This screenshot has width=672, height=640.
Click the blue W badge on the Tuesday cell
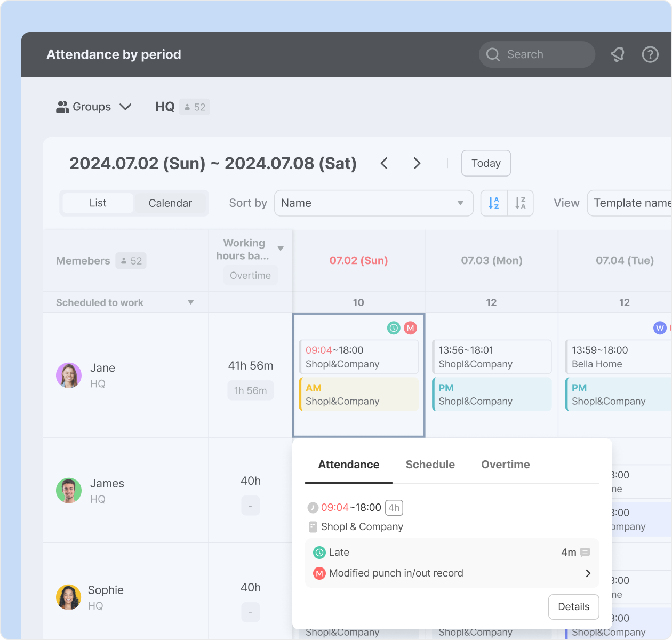[660, 328]
